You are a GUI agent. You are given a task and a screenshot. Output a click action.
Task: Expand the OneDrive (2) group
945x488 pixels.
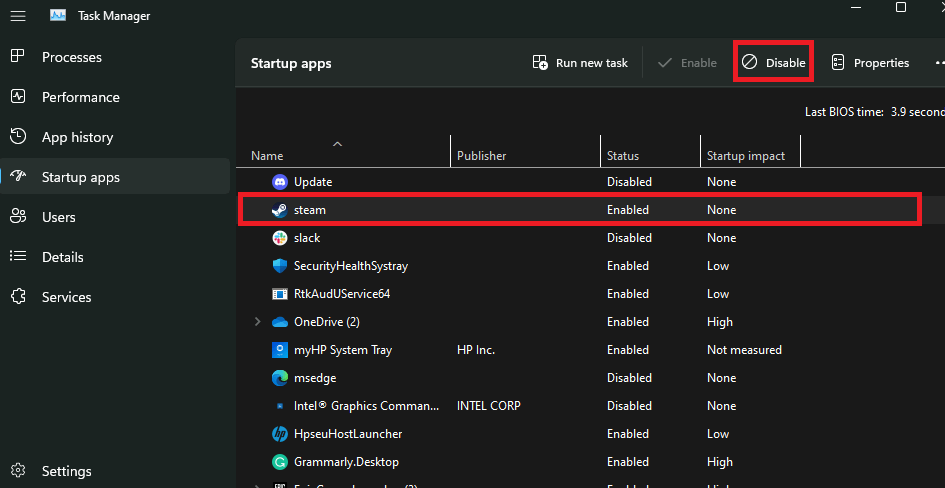click(257, 322)
